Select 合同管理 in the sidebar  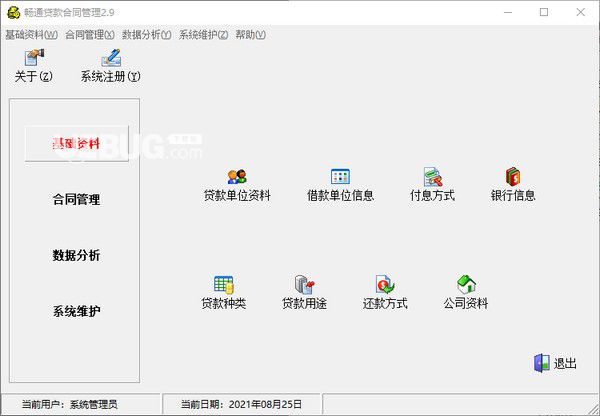[77, 199]
